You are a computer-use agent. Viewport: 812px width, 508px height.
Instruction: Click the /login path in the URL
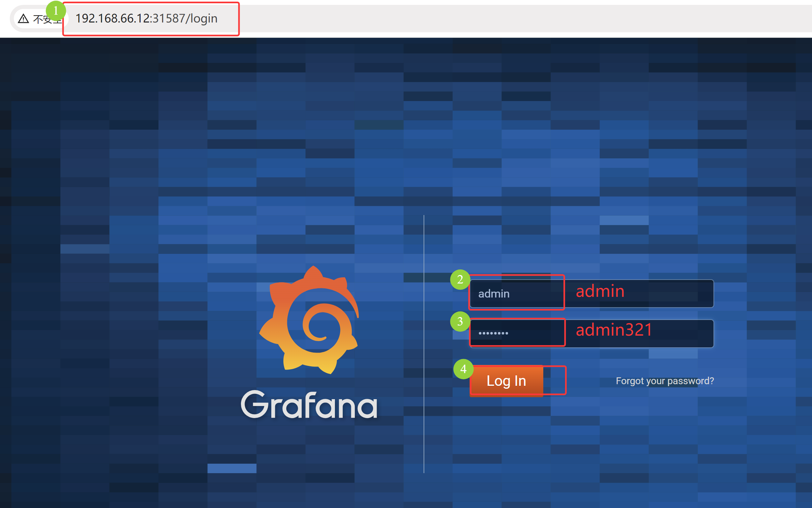(x=202, y=19)
